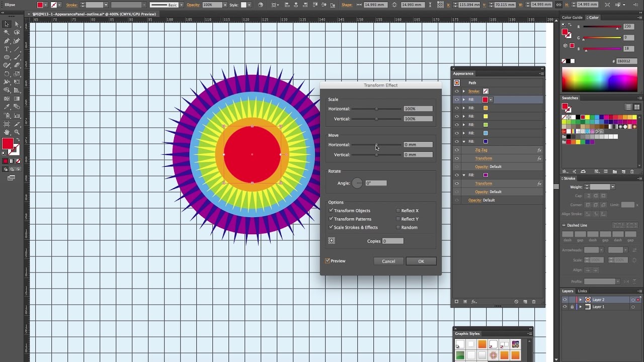Switch to the Links panel tab
Viewport: 644px width, 362px height.
point(583,291)
